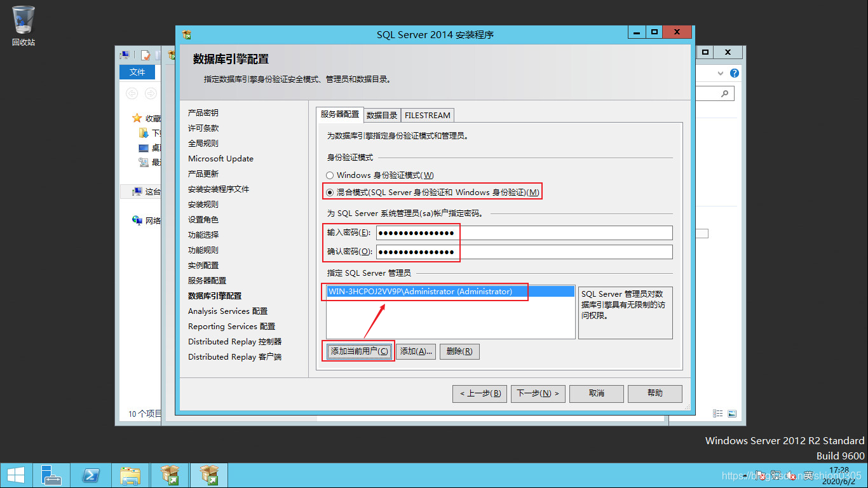Click the 安装安装程序文件 step
Image resolution: width=868 pixels, height=488 pixels.
[219, 189]
